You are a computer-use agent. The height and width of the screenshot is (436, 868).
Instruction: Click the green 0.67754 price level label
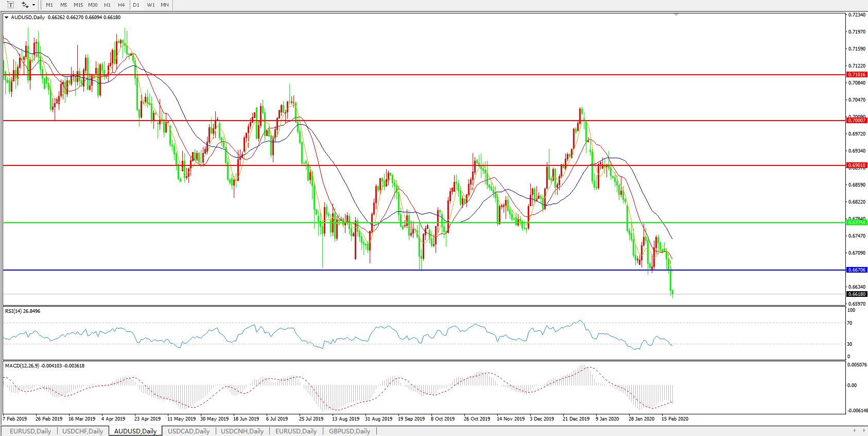[x=857, y=223]
